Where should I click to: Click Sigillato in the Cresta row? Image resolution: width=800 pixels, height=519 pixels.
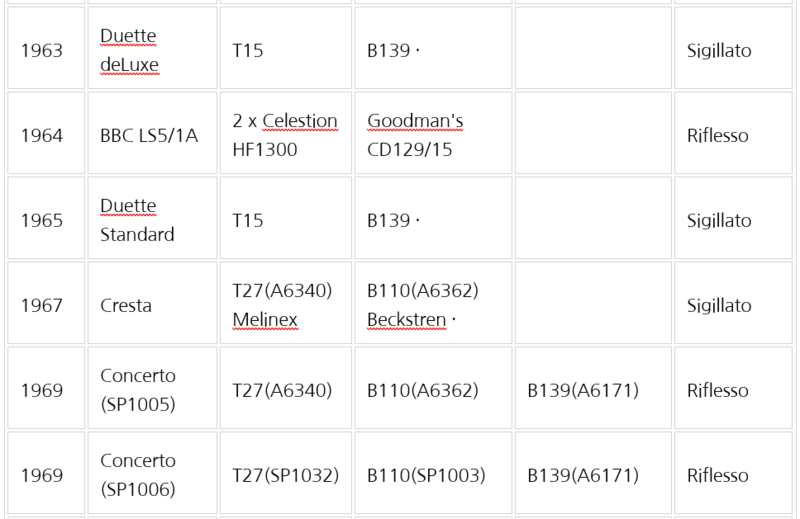pos(719,305)
